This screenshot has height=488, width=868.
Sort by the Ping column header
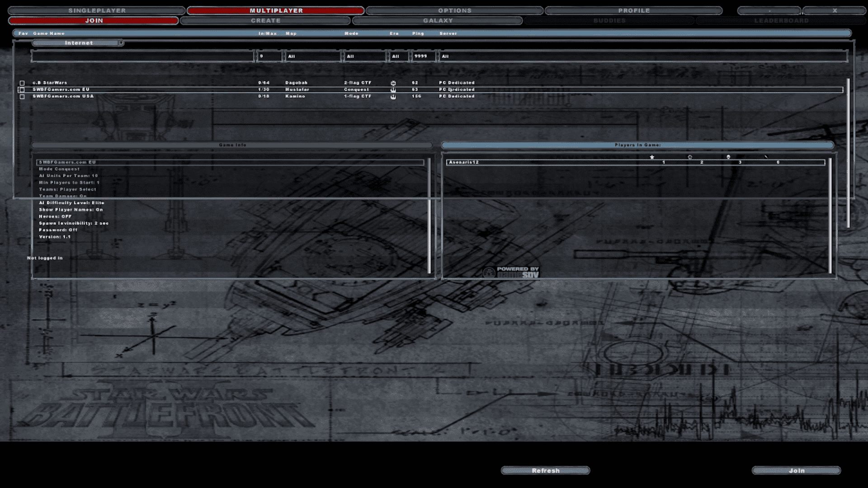pyautogui.click(x=418, y=33)
